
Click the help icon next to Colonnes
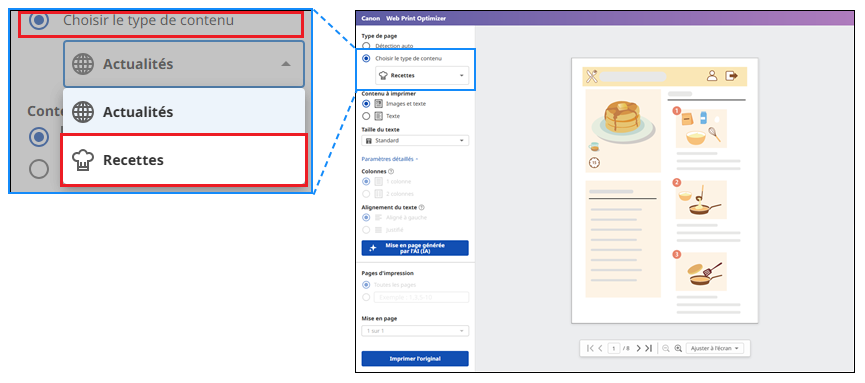tap(391, 172)
